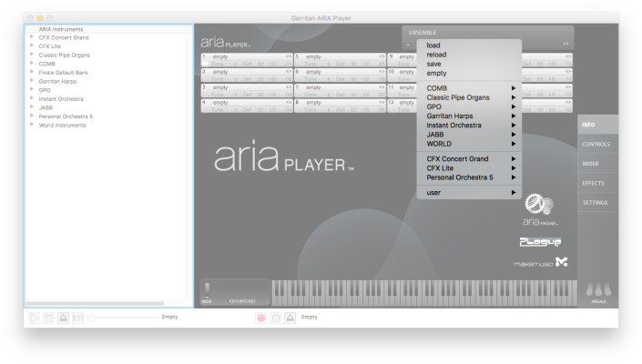Viewport: 642px width, 364px height.
Task: Switch to the MIXER tab
Action: 597,164
